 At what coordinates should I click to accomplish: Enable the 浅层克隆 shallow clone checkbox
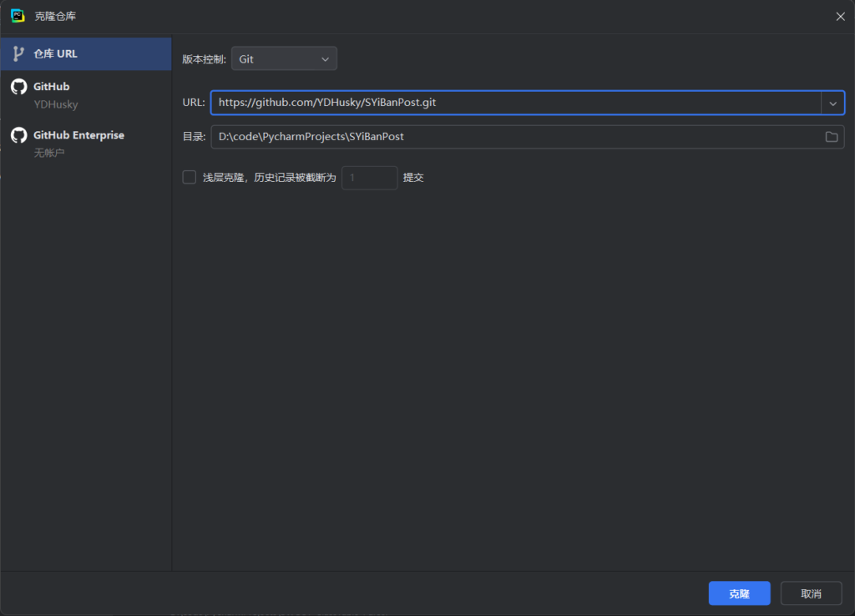click(190, 177)
